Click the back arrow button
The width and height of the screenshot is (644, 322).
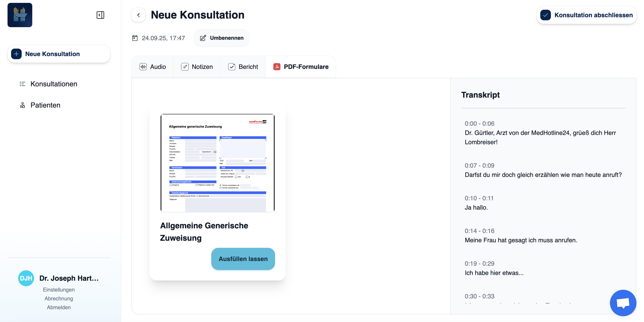(x=138, y=15)
